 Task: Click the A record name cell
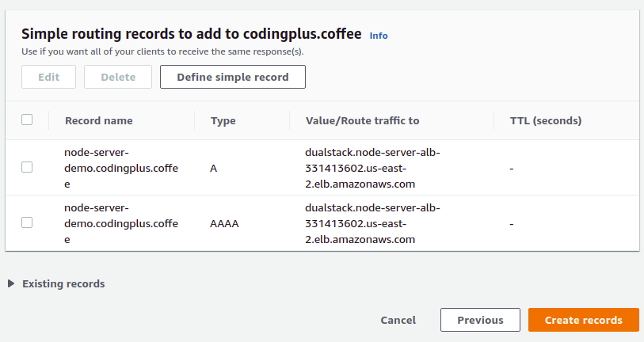point(121,168)
